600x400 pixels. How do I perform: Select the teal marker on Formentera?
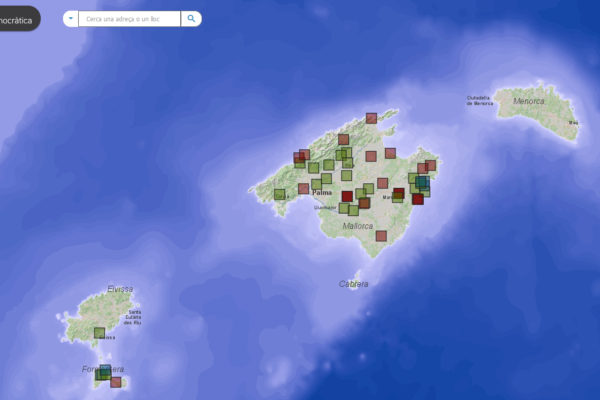[x=106, y=370]
